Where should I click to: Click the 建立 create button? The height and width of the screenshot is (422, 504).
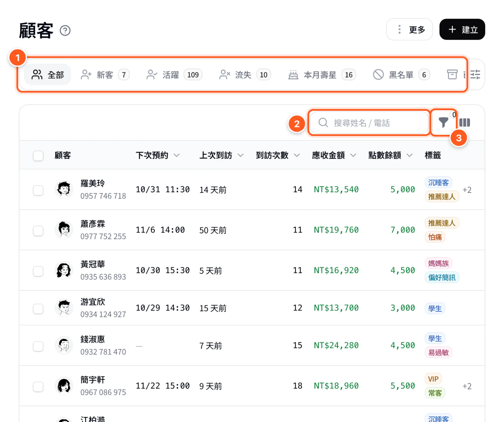462,29
